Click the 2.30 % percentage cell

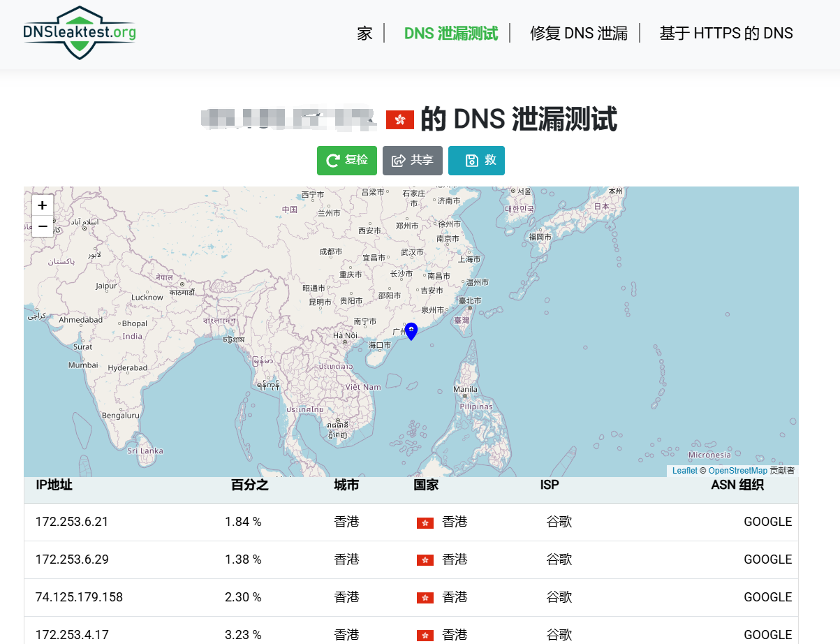point(243,597)
